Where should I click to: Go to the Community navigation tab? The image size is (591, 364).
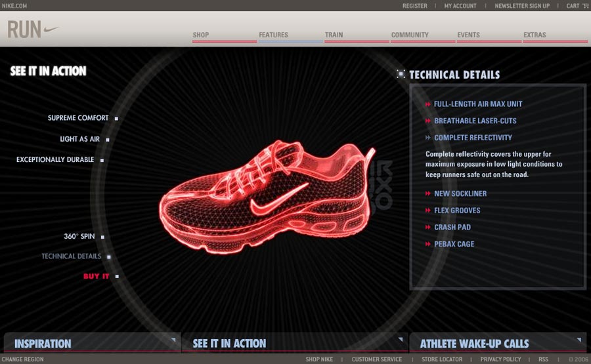point(410,35)
